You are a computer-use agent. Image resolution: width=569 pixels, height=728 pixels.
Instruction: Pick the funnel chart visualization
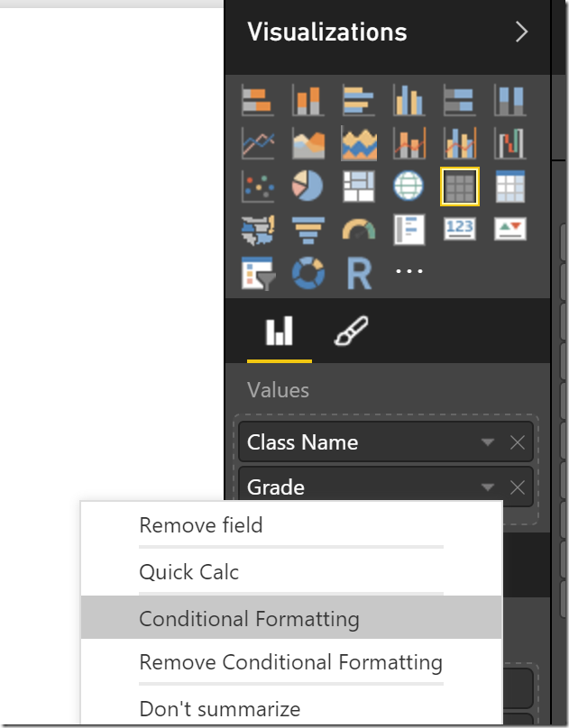point(308,230)
